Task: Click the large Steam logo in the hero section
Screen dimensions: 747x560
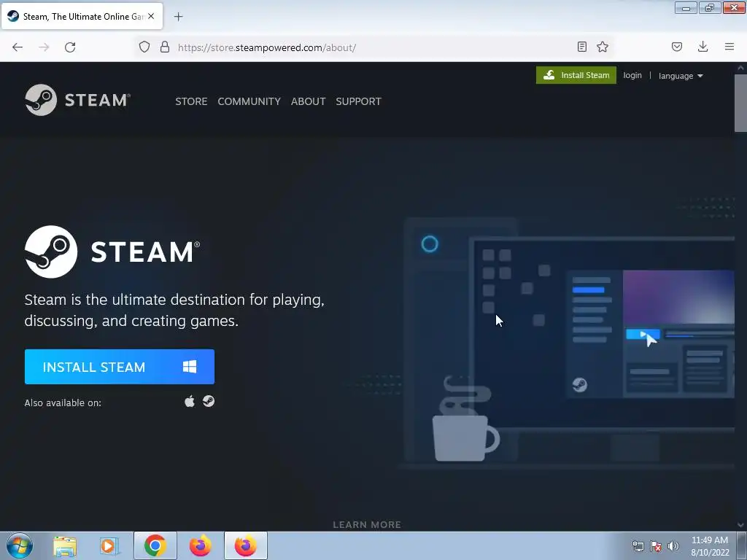Action: pyautogui.click(x=112, y=252)
